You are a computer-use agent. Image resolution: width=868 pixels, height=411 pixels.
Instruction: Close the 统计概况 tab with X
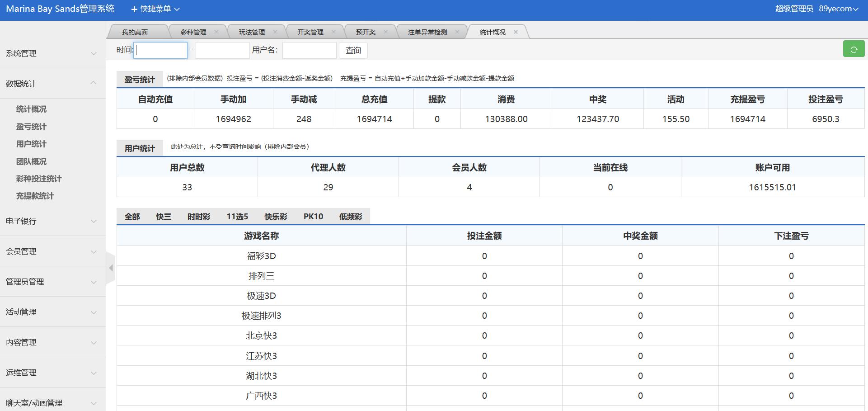click(x=516, y=31)
